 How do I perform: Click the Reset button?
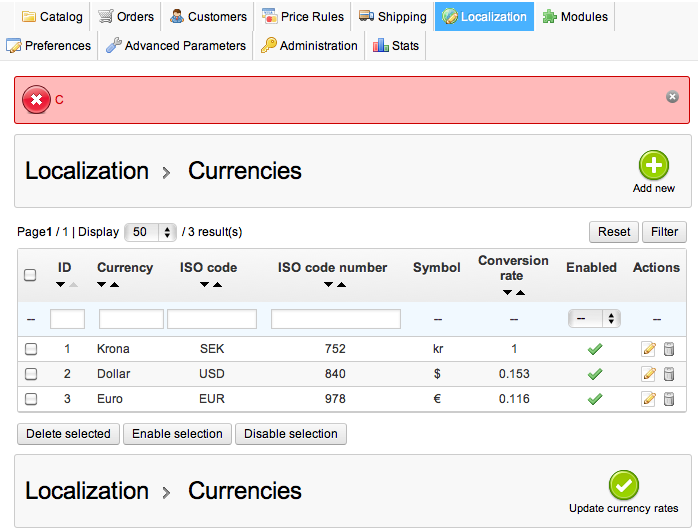point(614,232)
